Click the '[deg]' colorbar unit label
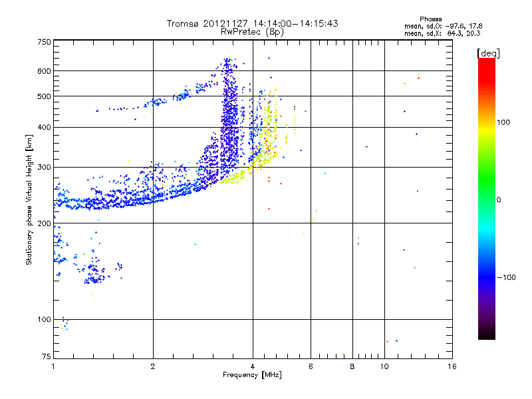 pos(488,53)
